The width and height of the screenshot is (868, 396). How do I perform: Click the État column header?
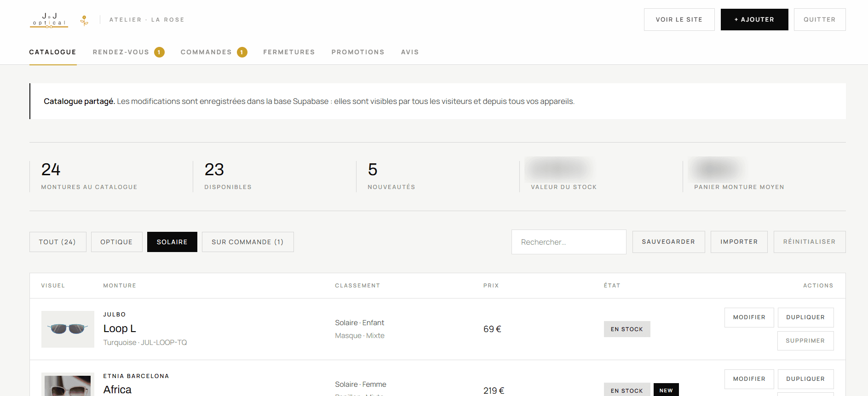612,286
